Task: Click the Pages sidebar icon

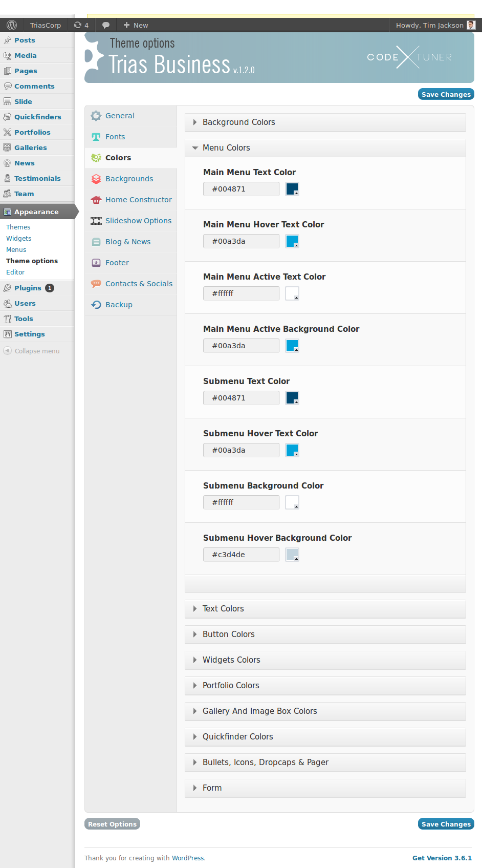Action: 8,71
